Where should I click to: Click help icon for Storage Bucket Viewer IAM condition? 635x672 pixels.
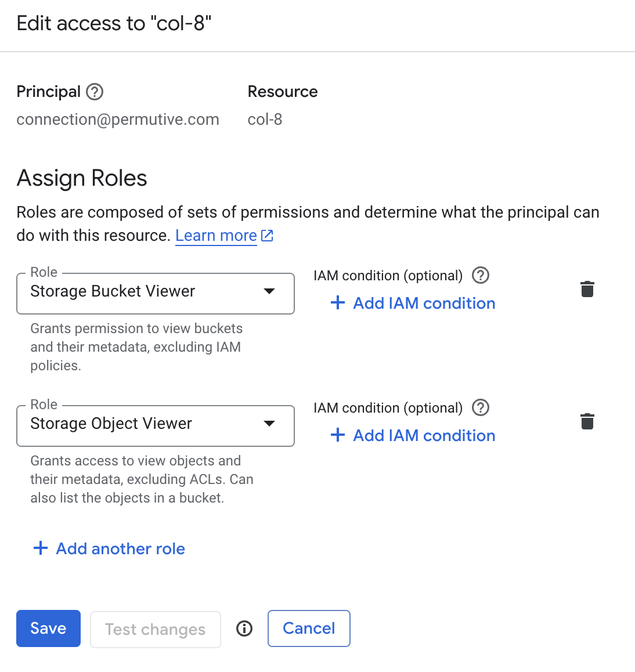480,275
